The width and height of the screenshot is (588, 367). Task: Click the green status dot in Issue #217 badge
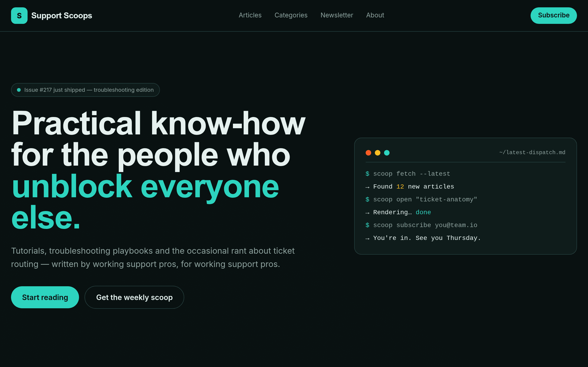pos(19,90)
